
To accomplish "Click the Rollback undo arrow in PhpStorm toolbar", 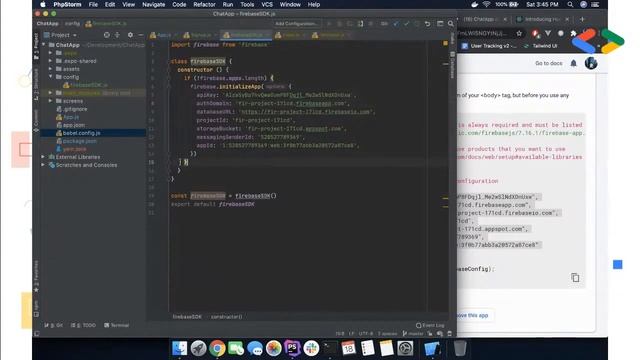I will 427,24.
